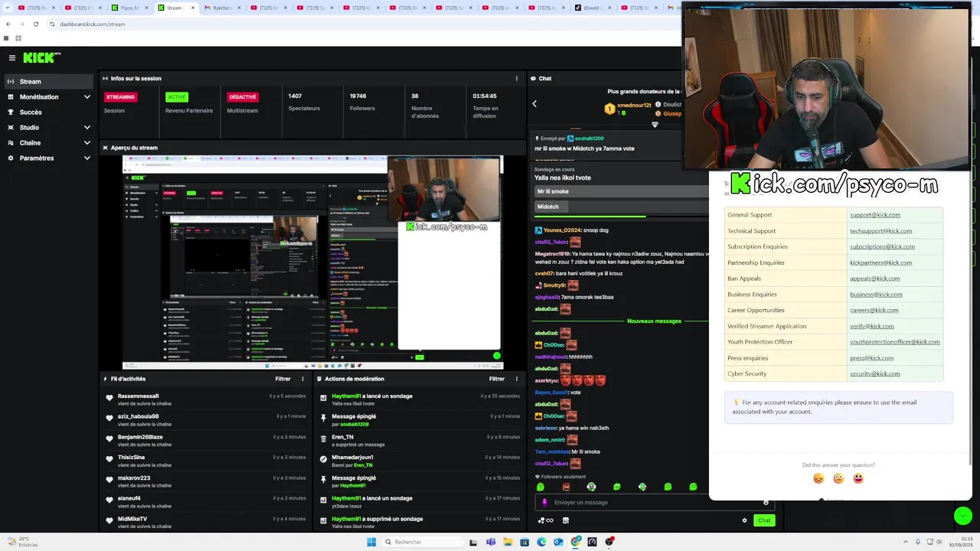
Task: Click kickpartners@kick.com email link
Action: point(880,262)
